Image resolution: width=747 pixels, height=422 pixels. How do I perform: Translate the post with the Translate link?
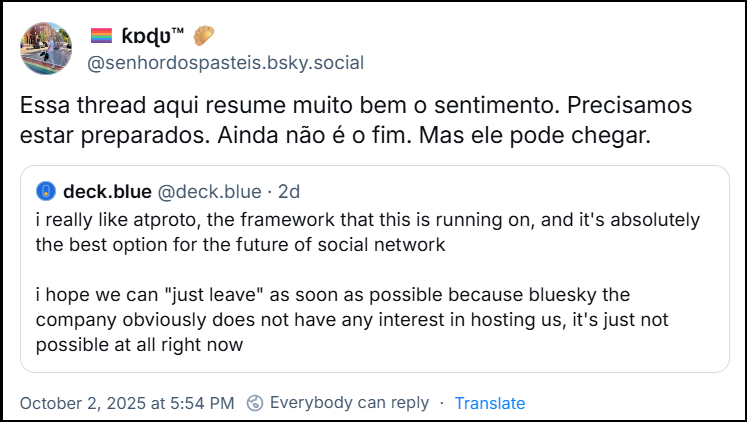pos(490,403)
